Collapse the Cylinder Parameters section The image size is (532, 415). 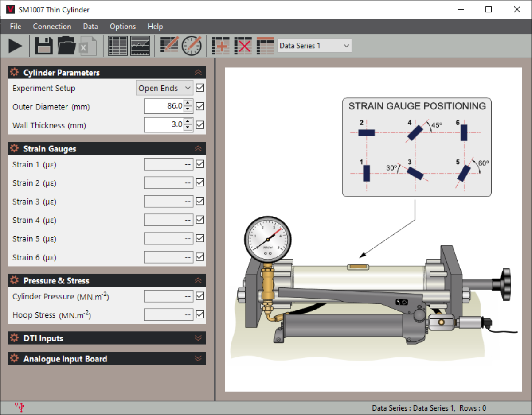click(198, 73)
